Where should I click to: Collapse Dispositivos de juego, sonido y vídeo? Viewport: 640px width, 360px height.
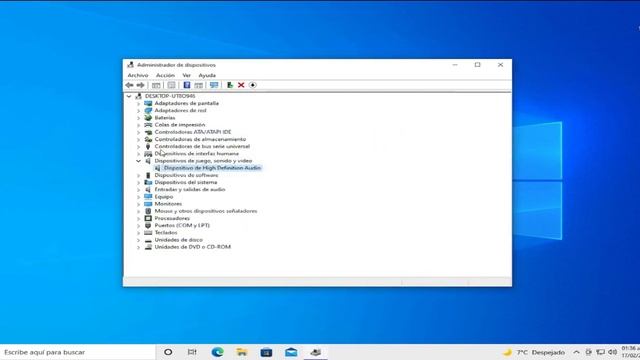pos(138,161)
